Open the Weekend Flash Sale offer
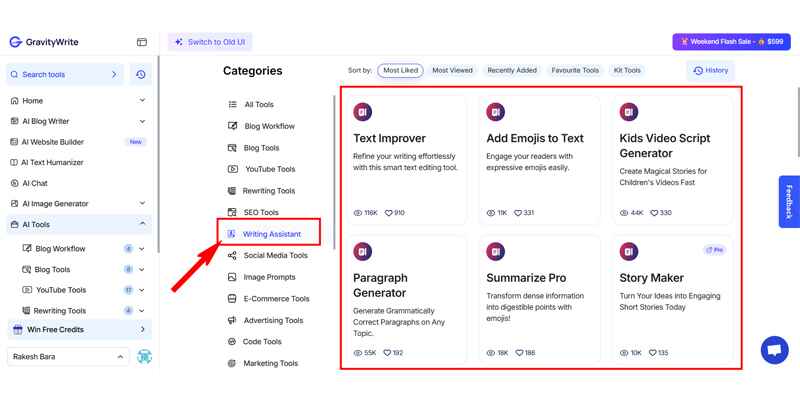 pos(731,42)
